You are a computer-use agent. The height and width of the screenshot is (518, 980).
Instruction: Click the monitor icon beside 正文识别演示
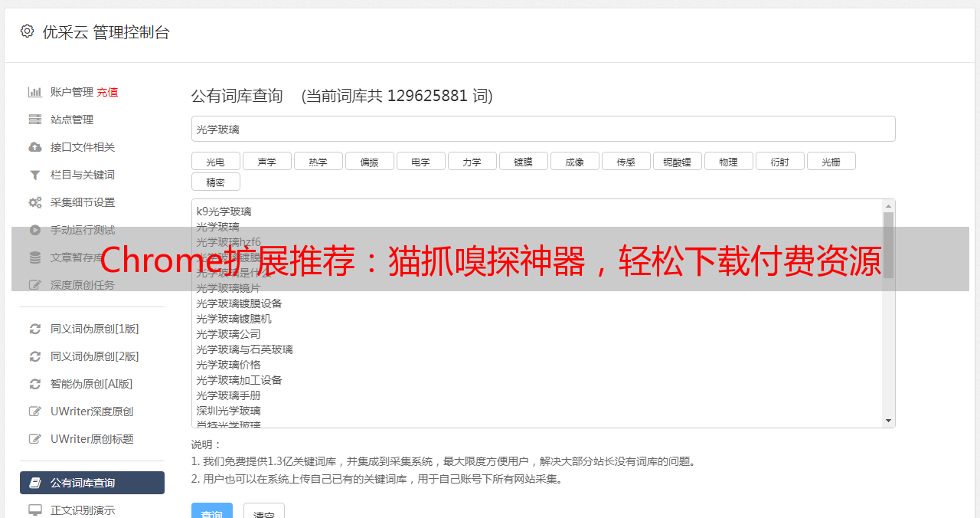35,510
